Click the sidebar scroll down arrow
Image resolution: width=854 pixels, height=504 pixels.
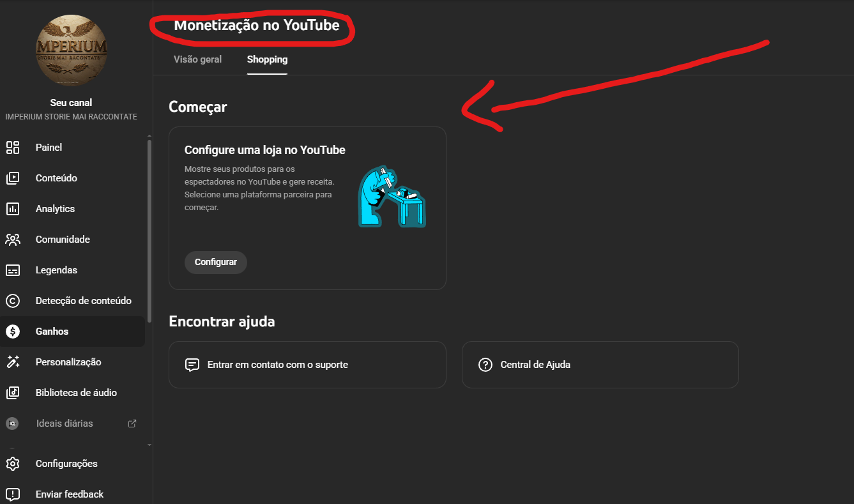pyautogui.click(x=149, y=445)
